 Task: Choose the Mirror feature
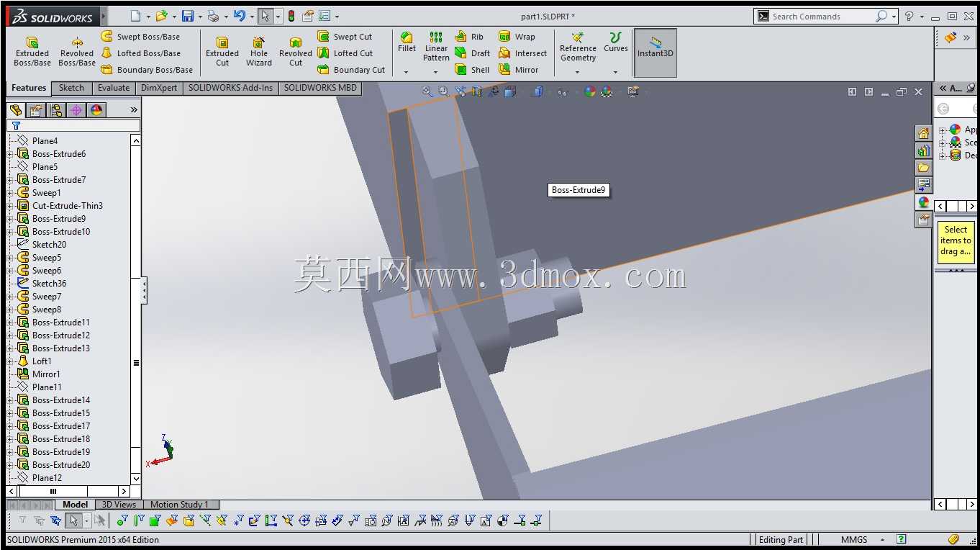click(x=518, y=70)
